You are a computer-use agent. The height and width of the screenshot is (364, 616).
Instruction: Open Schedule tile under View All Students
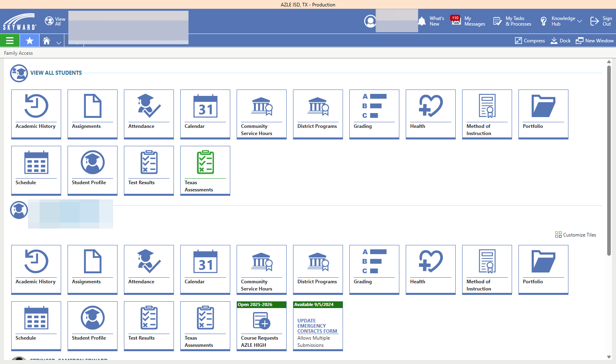point(36,171)
